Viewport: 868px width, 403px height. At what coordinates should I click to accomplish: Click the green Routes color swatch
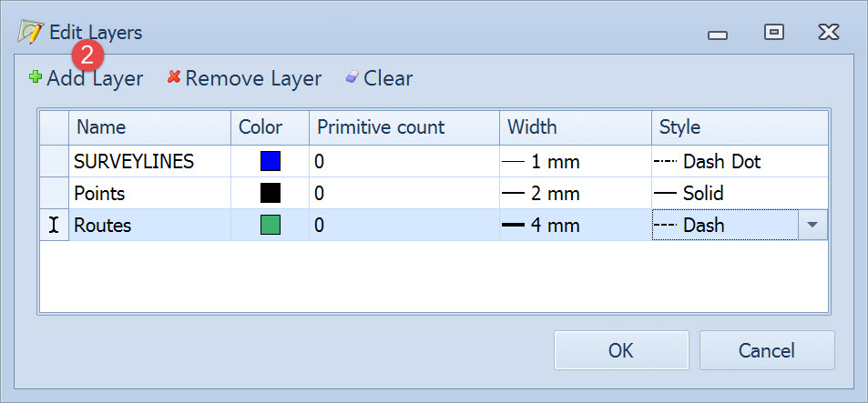point(270,225)
